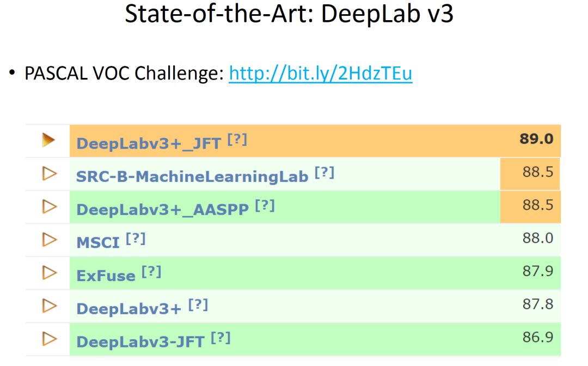Image resolution: width=588 pixels, height=366 pixels.
Task: Click the [?] next to DeepLabv3+
Action: [x=198, y=306]
